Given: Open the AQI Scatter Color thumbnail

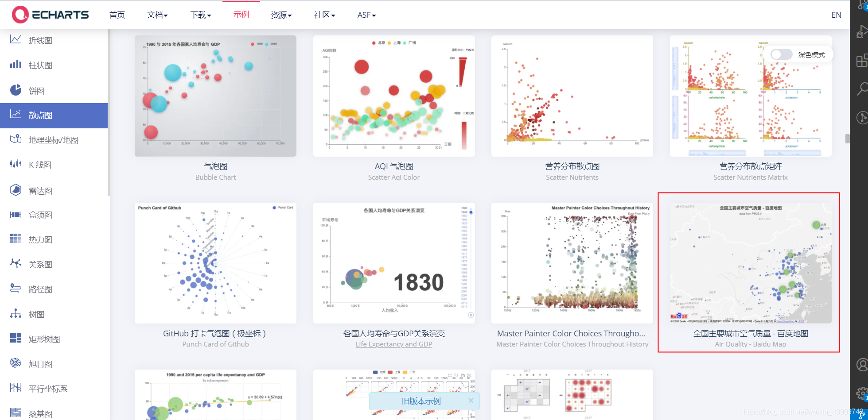Looking at the screenshot, I should coord(394,96).
